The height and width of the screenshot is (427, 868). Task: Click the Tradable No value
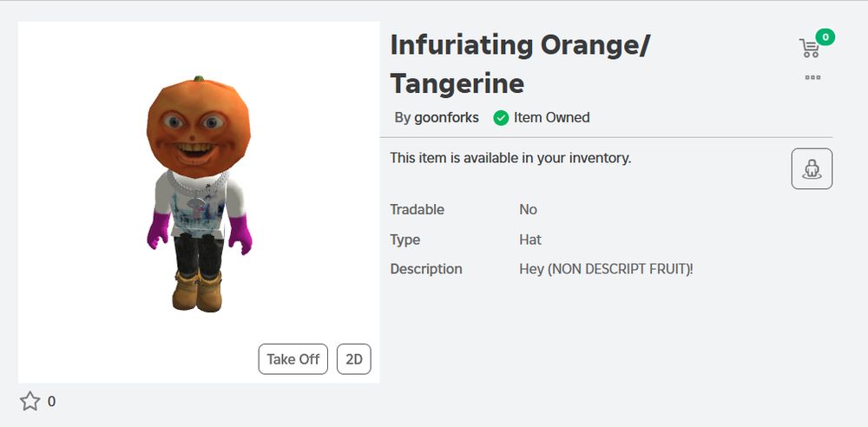point(528,209)
